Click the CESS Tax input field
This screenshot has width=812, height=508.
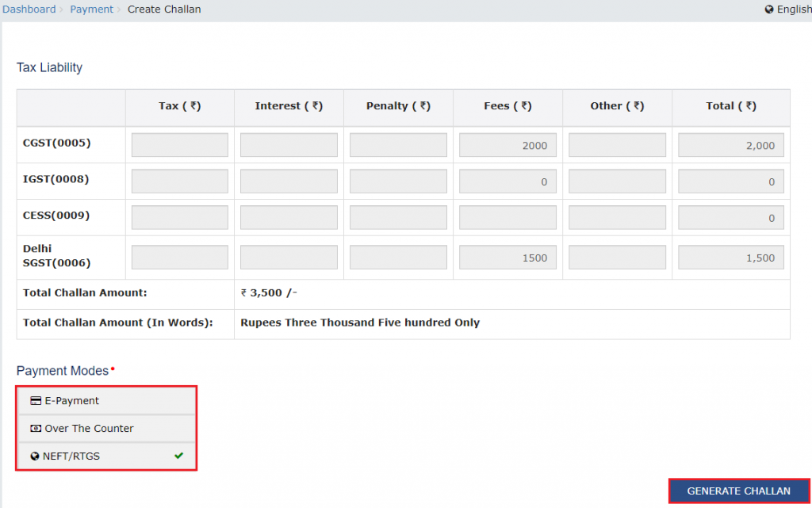tap(180, 217)
